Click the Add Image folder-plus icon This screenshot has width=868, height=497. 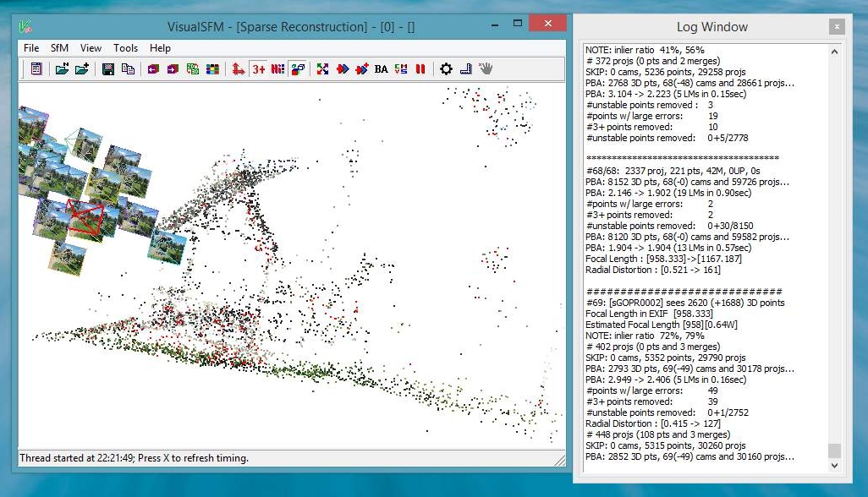click(x=82, y=69)
